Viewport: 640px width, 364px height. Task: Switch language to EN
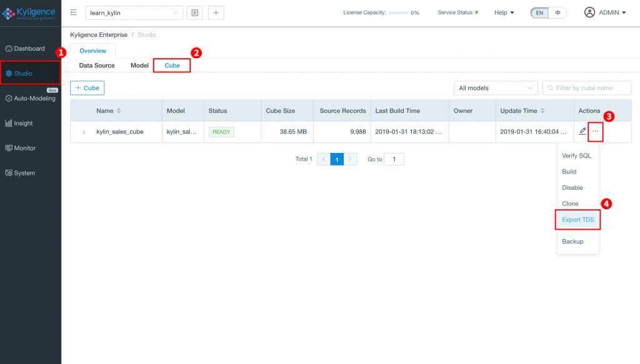(539, 12)
